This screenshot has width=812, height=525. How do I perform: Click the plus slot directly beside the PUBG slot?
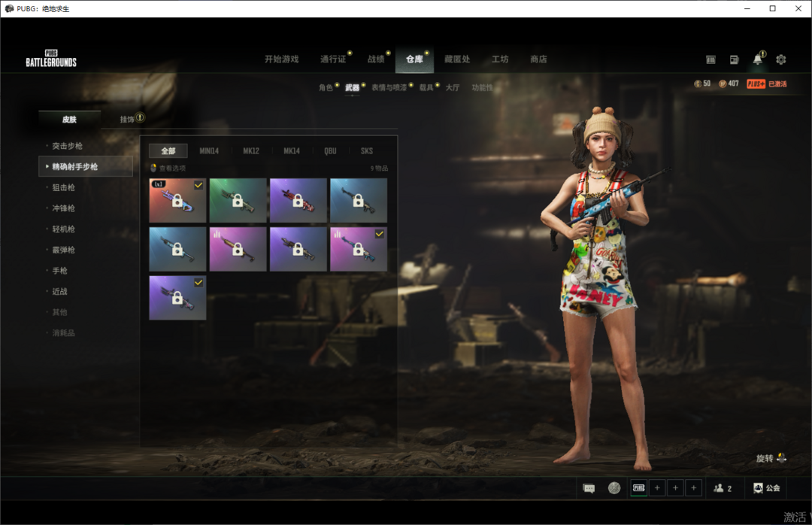(657, 487)
